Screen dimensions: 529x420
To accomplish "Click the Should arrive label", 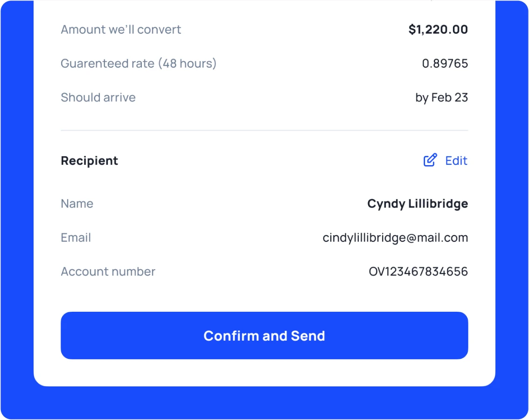I will click(98, 98).
